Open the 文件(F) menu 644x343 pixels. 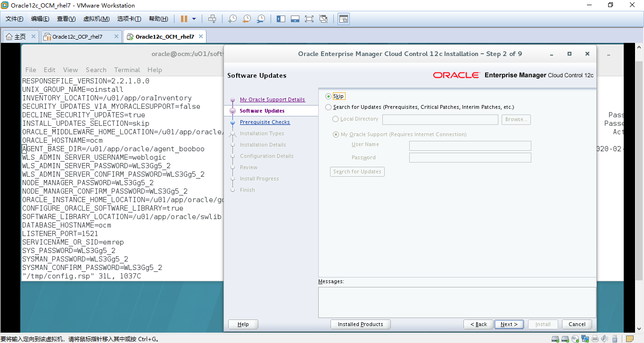pyautogui.click(x=14, y=19)
